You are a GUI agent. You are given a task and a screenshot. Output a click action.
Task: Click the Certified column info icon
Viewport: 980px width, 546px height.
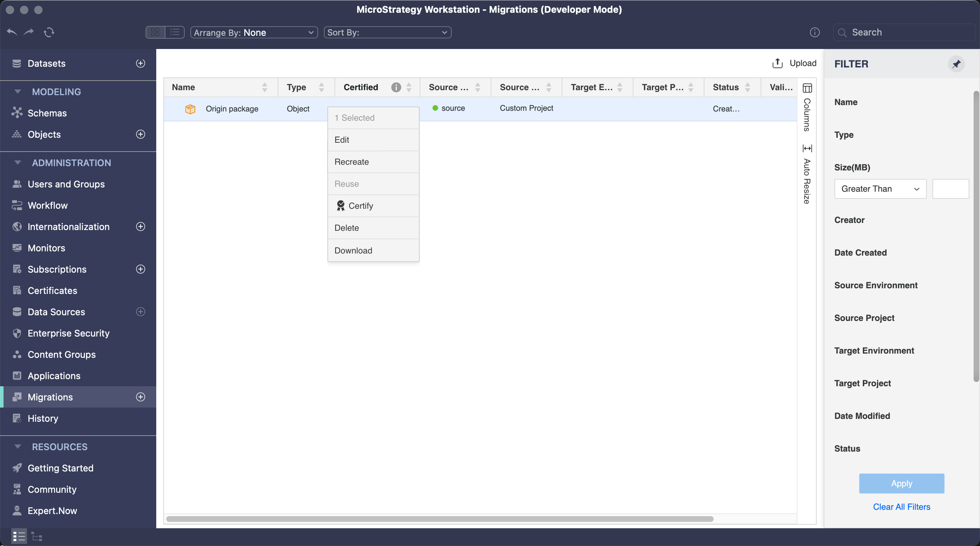click(396, 88)
